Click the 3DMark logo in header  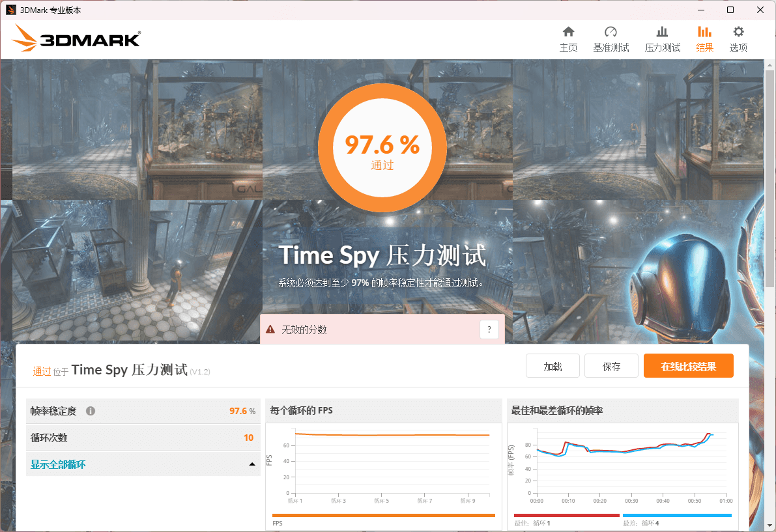click(x=76, y=39)
